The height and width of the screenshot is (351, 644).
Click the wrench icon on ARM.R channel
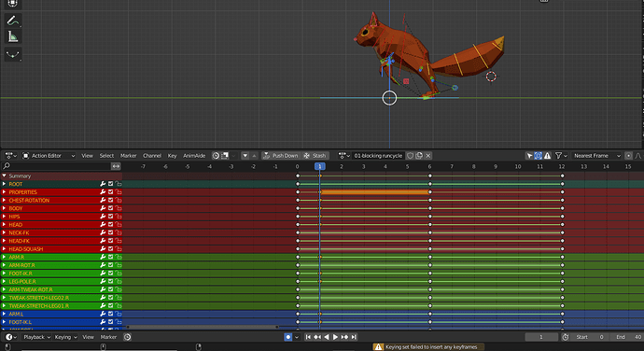click(103, 257)
